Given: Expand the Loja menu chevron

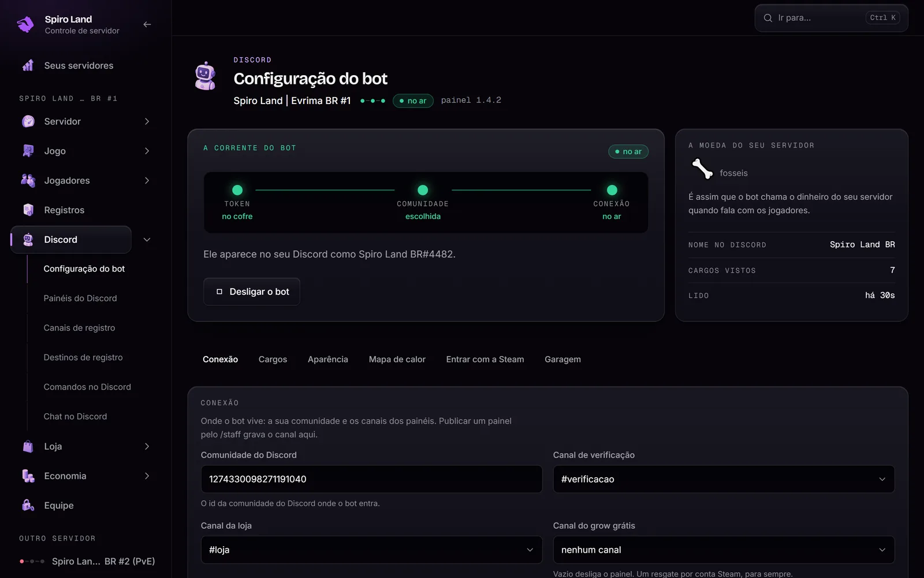Looking at the screenshot, I should [147, 446].
